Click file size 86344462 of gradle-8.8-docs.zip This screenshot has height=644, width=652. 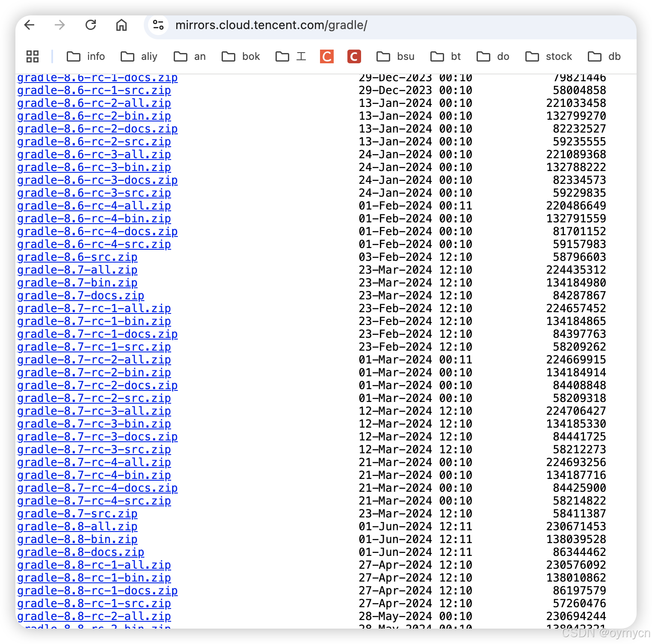pyautogui.click(x=580, y=552)
